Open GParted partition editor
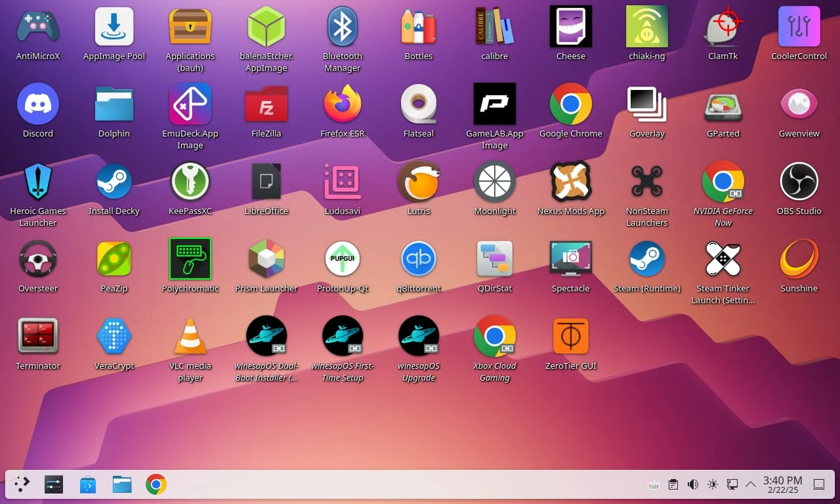The image size is (840, 504). click(723, 104)
